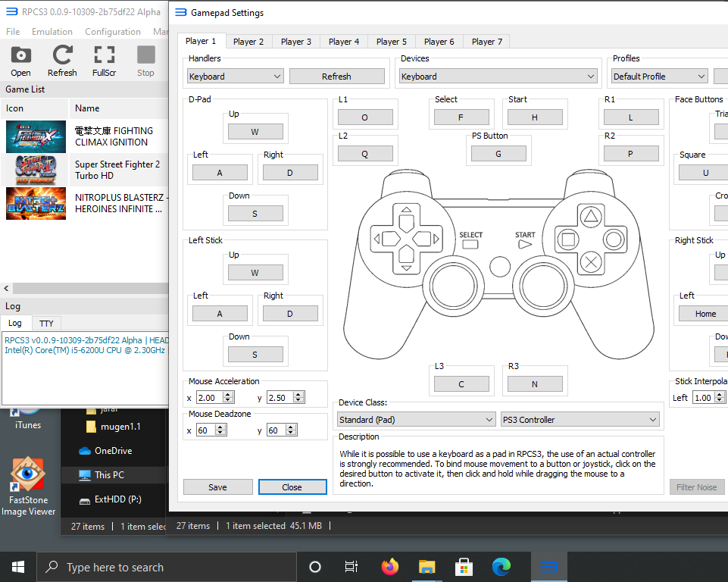Select the Fighting Climax Ignition game thumbnail
This screenshot has width=728, height=582.
click(36, 136)
